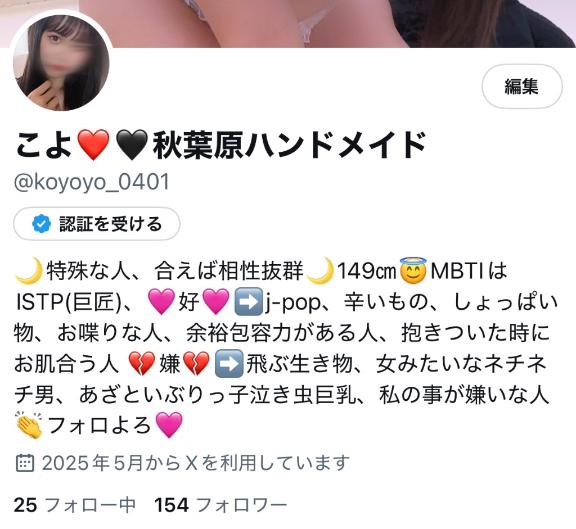Tap the display name こよ秋葉原ハンドメイド

click(x=220, y=144)
